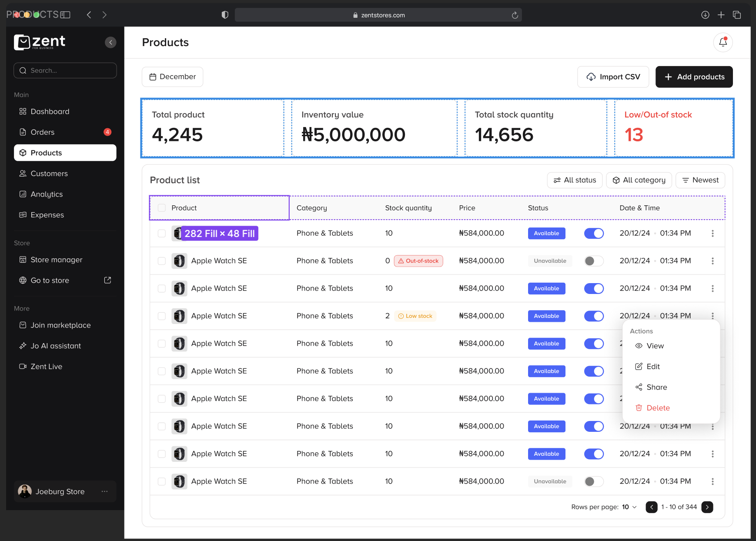Screen dimensions: 756x541
Task: Reload the page in the browser
Action: pyautogui.click(x=515, y=15)
